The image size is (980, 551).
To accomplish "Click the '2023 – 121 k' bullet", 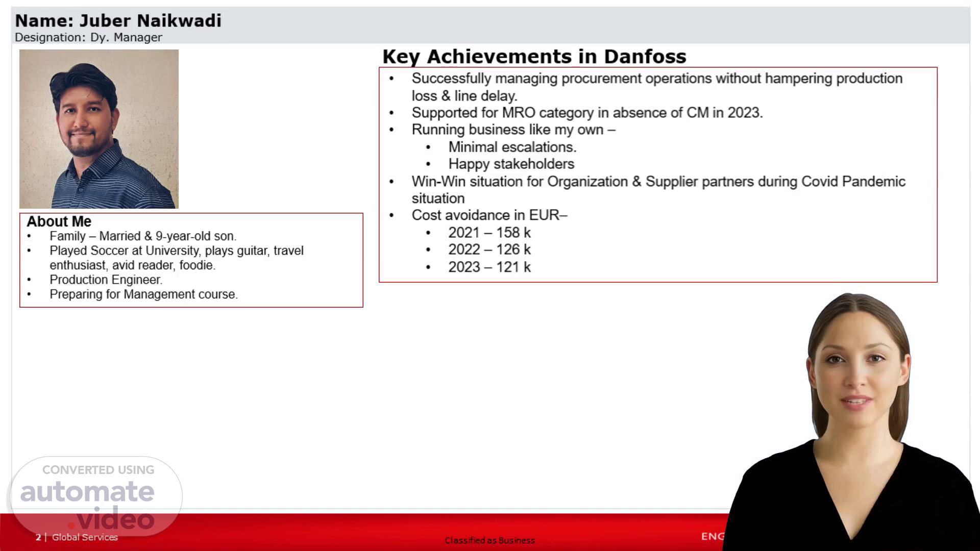I will (x=489, y=267).
